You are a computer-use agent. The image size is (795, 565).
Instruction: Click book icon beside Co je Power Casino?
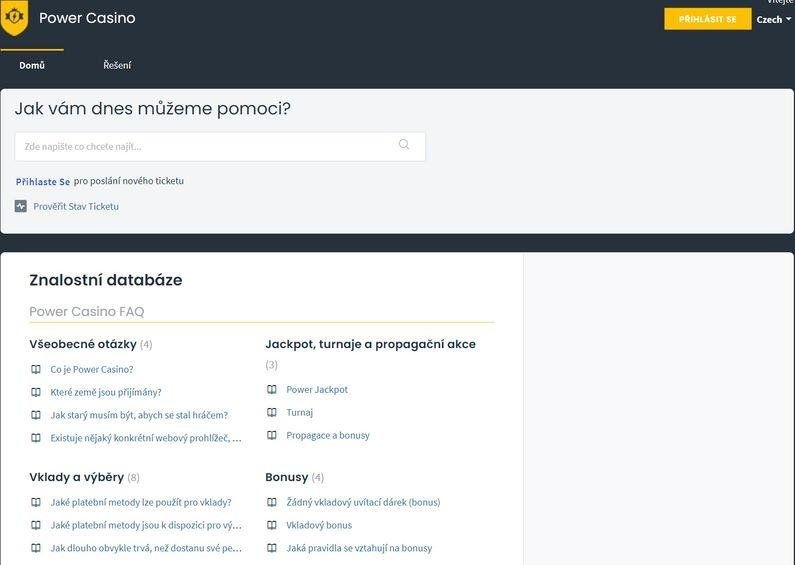(x=36, y=369)
